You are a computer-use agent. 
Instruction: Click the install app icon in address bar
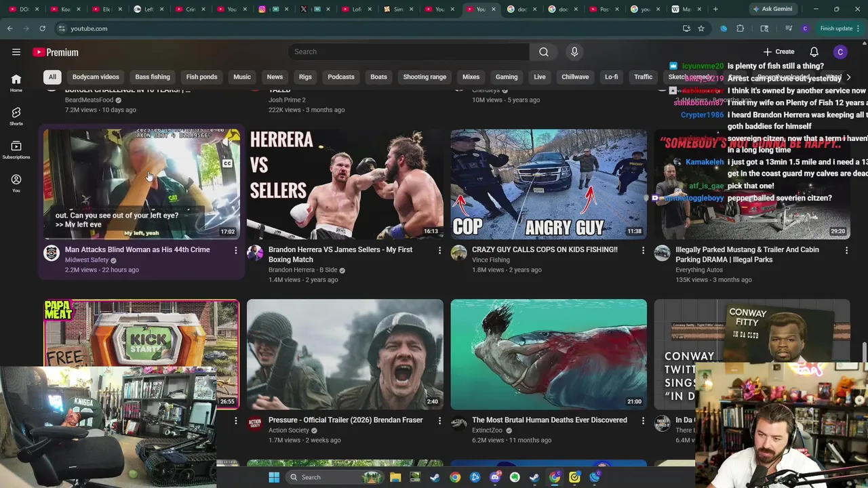pos(686,28)
